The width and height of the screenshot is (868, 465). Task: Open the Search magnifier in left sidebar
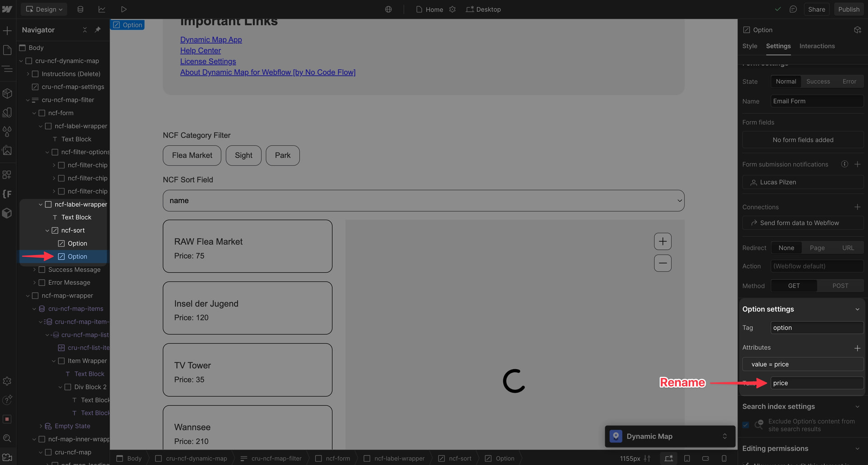point(7,438)
